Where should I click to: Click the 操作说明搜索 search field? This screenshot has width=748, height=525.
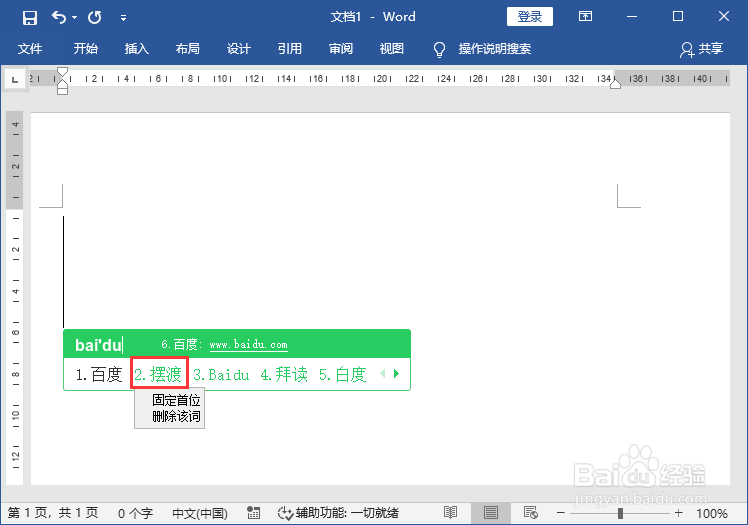coord(495,49)
